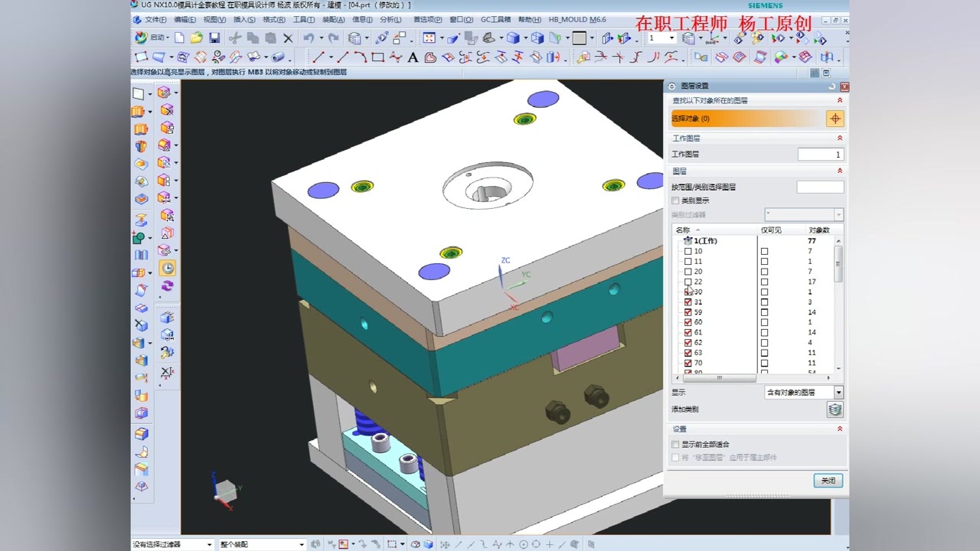Click the Open folder icon
The image size is (980, 551).
pos(197,37)
